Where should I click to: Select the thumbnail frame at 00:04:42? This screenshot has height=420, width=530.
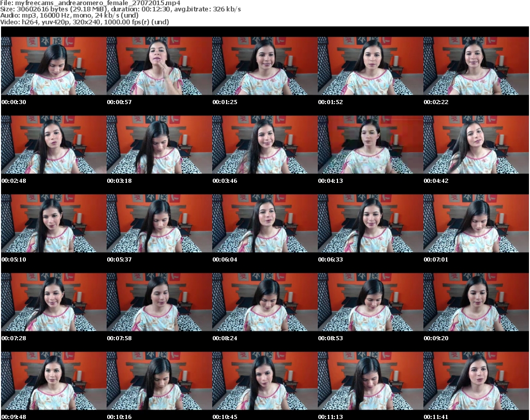pyautogui.click(x=476, y=144)
